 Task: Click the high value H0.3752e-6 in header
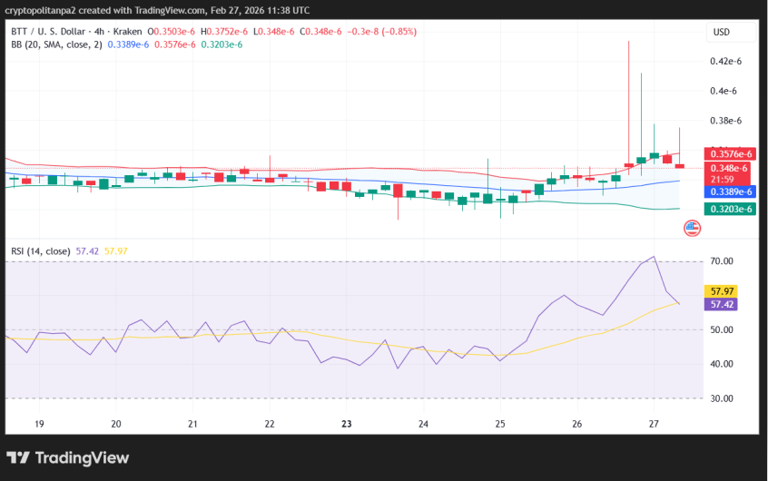[224, 31]
